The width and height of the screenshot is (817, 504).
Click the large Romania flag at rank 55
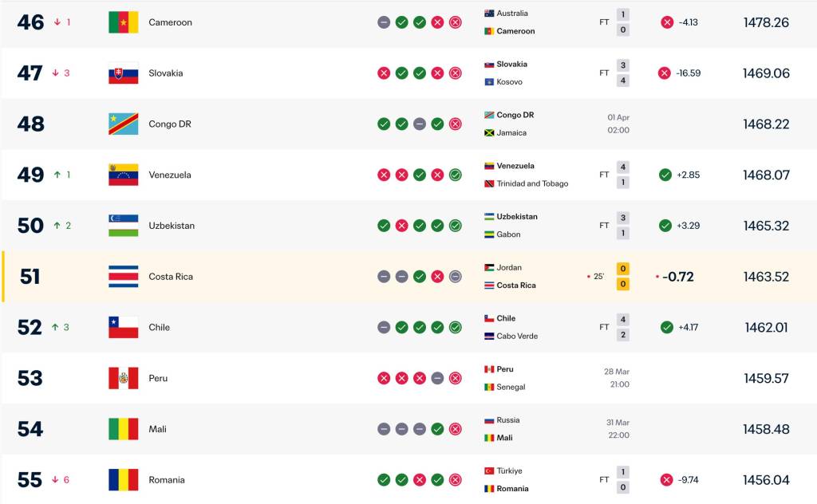click(x=123, y=480)
